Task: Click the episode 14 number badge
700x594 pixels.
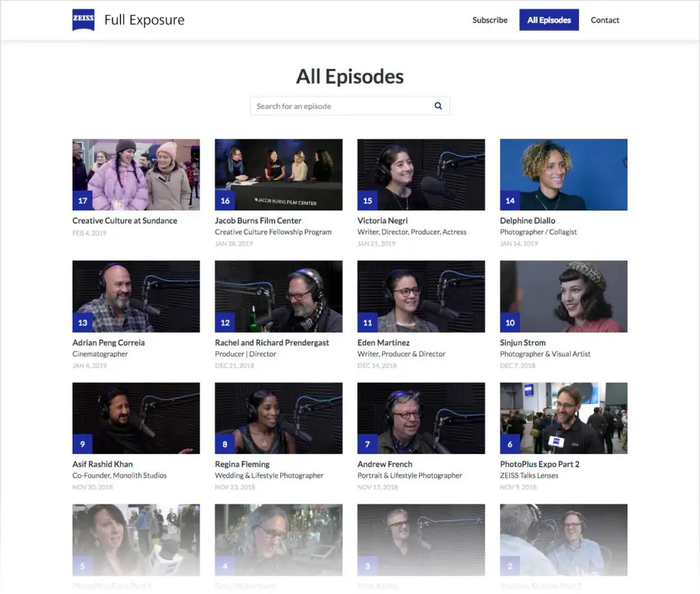Action: [510, 201]
